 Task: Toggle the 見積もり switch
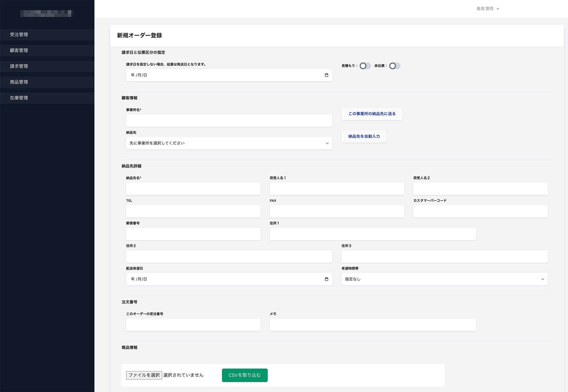[365, 66]
